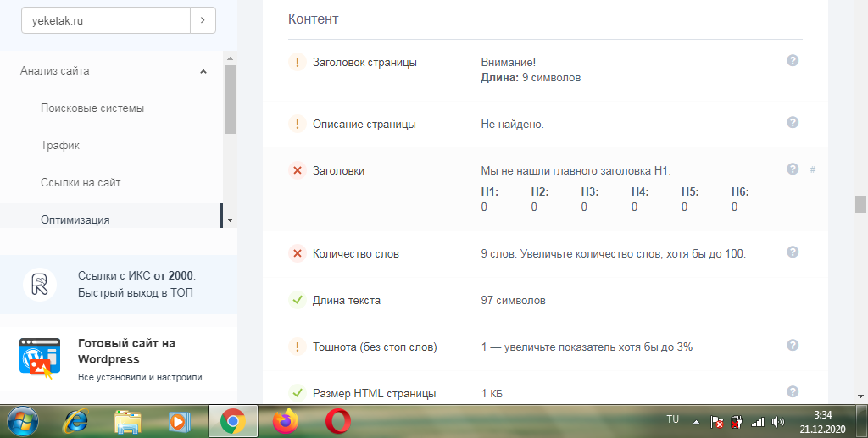The width and height of the screenshot is (868, 438).
Task: Click the Описание страницы label
Action: [364, 124]
